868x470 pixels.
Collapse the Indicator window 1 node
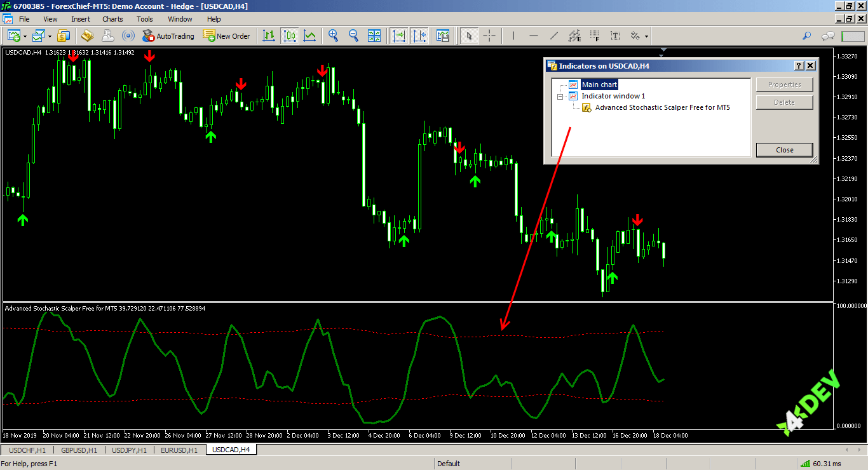pos(560,97)
